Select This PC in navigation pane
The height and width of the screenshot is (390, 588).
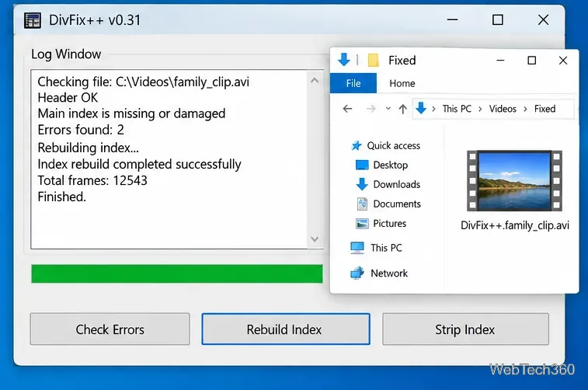tap(386, 248)
